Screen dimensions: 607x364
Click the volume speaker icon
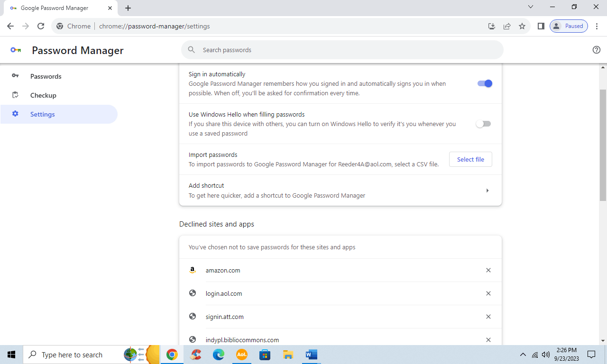tap(546, 355)
